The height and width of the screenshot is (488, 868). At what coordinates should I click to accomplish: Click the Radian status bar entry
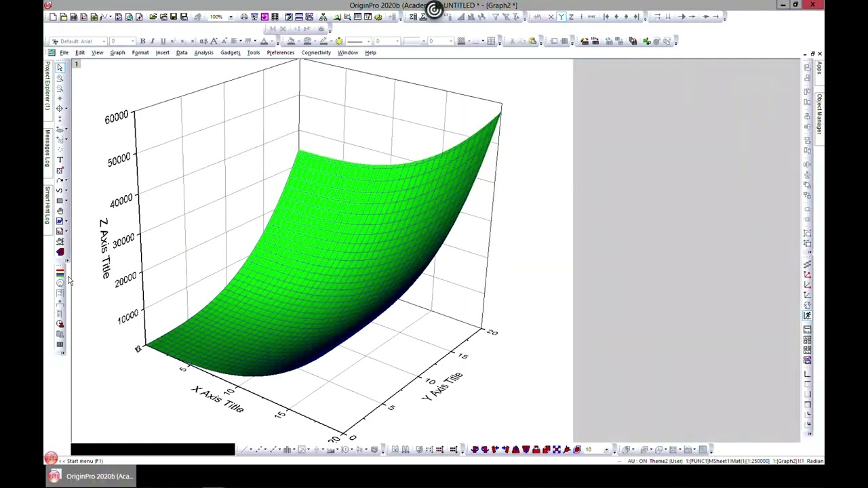point(815,461)
